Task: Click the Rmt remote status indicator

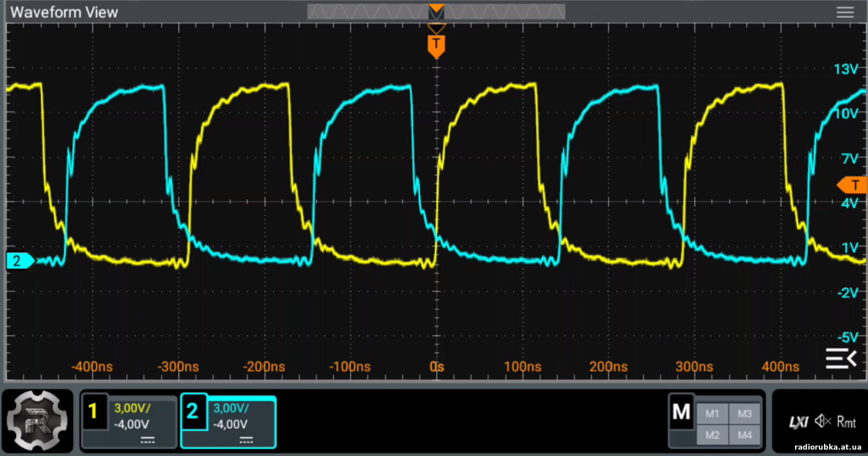Action: point(846,422)
